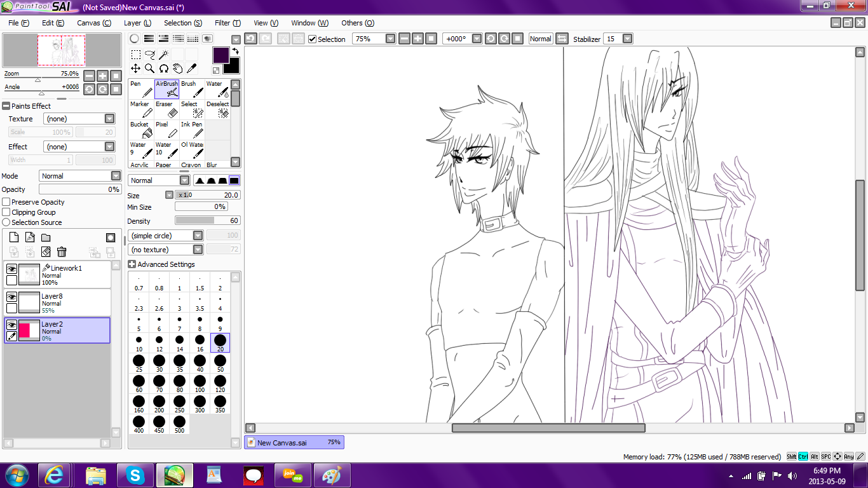Pick the Magic Wand selection tool

[x=164, y=55]
